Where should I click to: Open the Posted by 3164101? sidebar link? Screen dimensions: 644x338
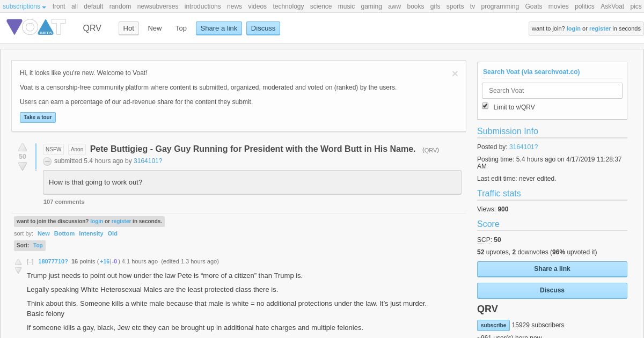point(524,147)
